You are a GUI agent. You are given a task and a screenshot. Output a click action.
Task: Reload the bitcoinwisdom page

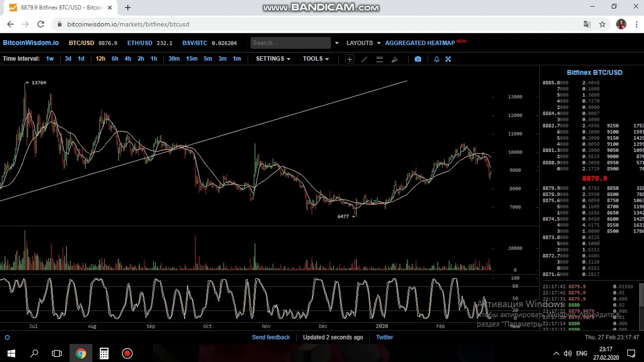pyautogui.click(x=41, y=24)
